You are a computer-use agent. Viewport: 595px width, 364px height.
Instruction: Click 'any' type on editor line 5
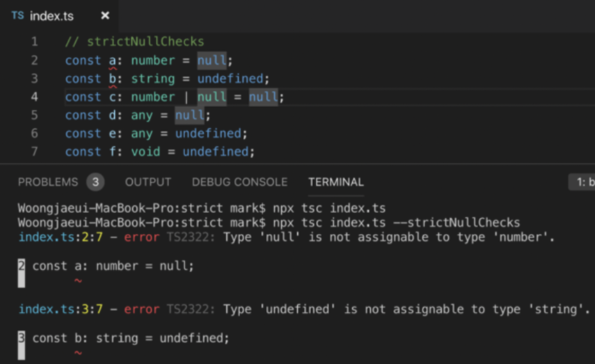(142, 116)
